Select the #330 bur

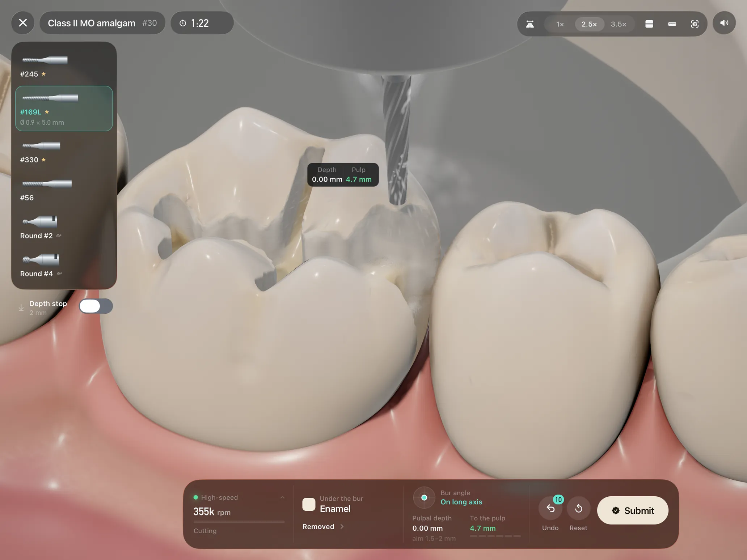pyautogui.click(x=64, y=151)
